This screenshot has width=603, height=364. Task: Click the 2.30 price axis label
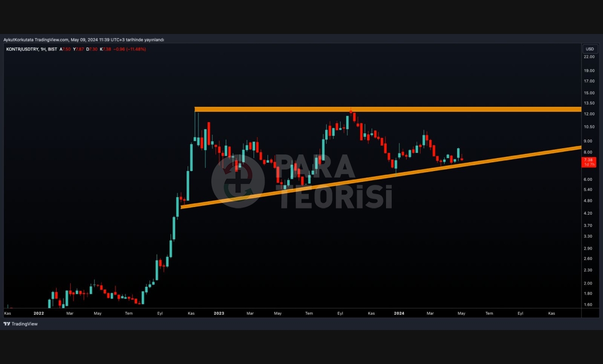pos(588,270)
